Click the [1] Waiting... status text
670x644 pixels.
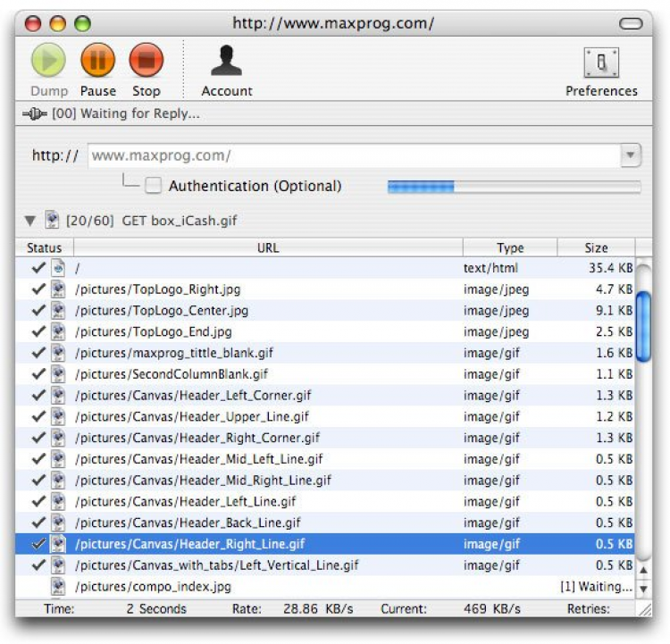(596, 586)
